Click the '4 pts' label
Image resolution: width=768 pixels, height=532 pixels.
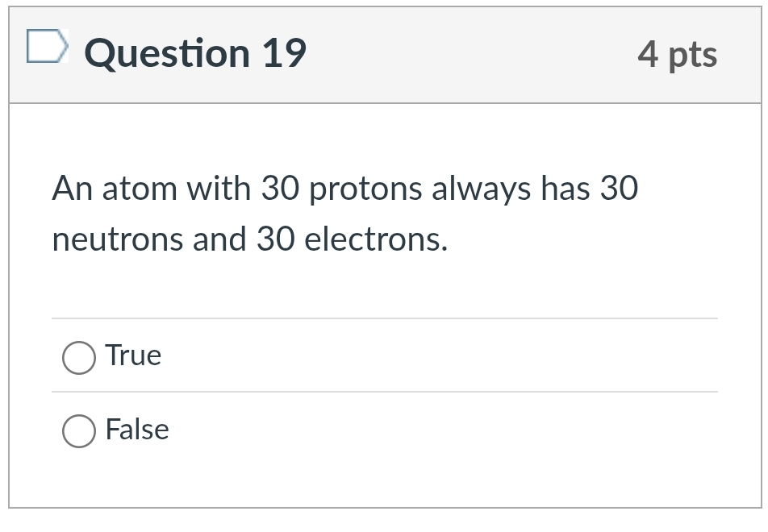point(678,53)
